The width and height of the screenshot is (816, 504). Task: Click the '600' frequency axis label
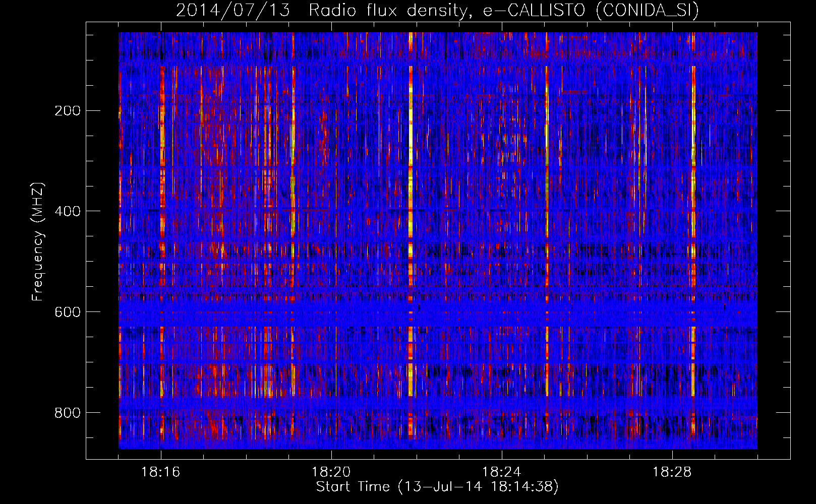(x=67, y=312)
